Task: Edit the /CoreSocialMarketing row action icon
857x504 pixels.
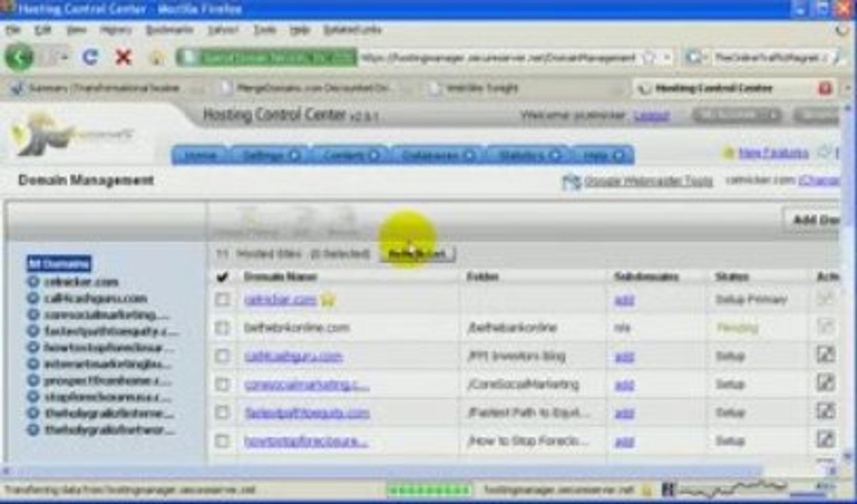Action: click(x=826, y=383)
